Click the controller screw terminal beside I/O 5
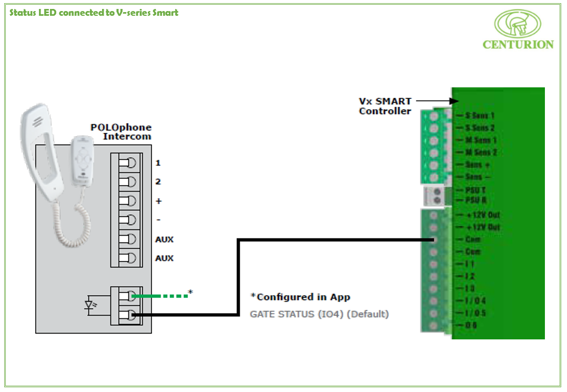 click(433, 313)
